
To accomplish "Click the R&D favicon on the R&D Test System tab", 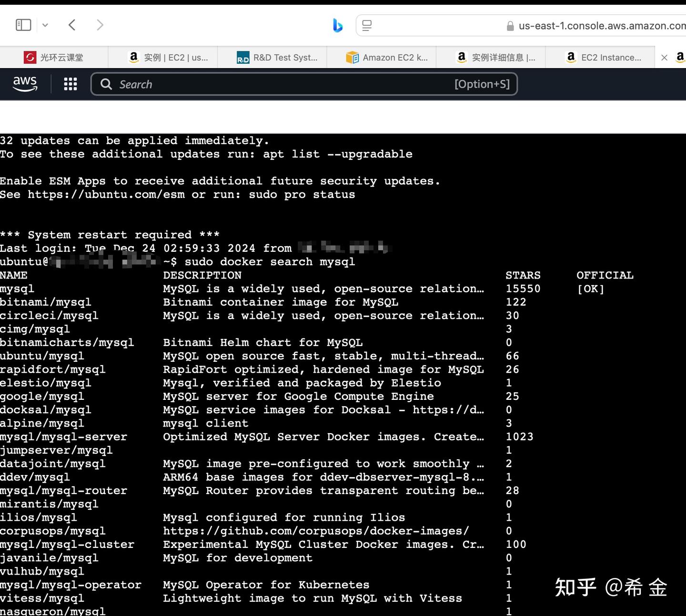I will 242,58.
